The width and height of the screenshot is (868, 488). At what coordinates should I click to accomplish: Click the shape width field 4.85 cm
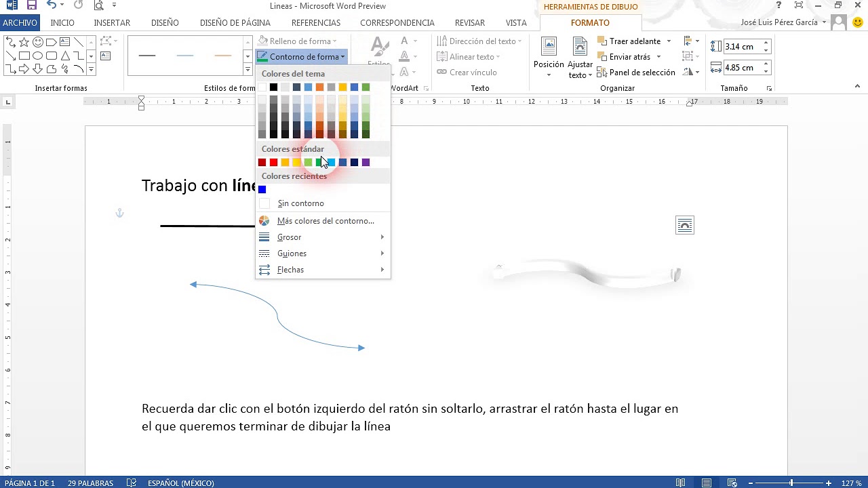(x=742, y=68)
